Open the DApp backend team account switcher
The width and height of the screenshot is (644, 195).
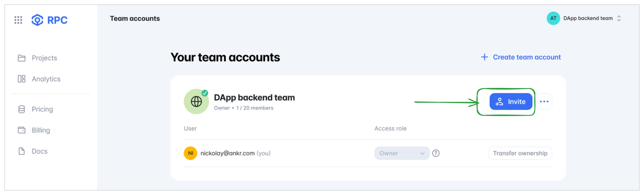point(584,18)
